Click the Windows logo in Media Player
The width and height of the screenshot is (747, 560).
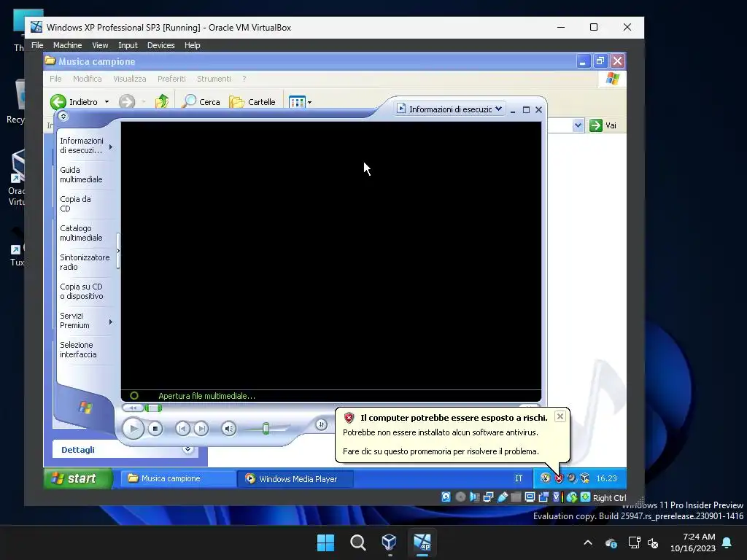pos(86,408)
